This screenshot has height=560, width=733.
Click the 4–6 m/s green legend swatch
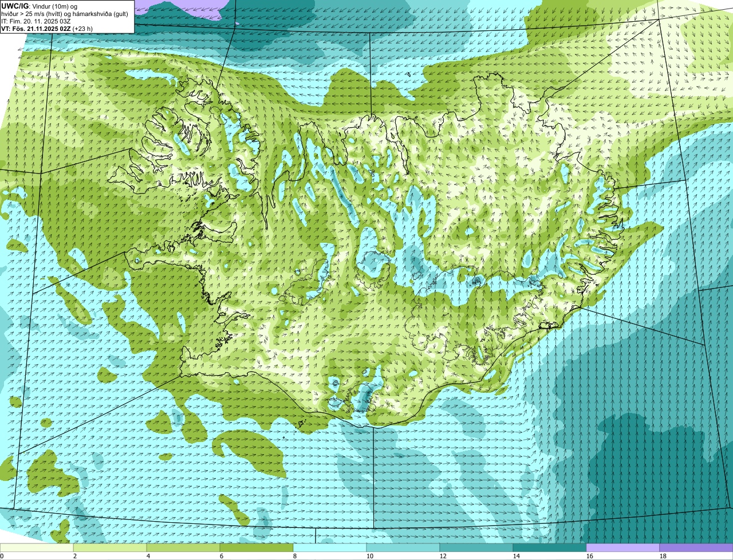point(183,548)
